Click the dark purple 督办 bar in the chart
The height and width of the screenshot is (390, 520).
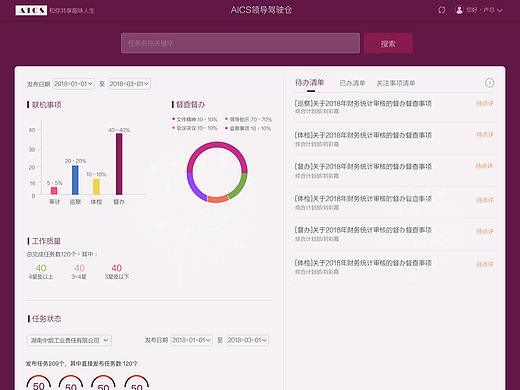point(119,164)
